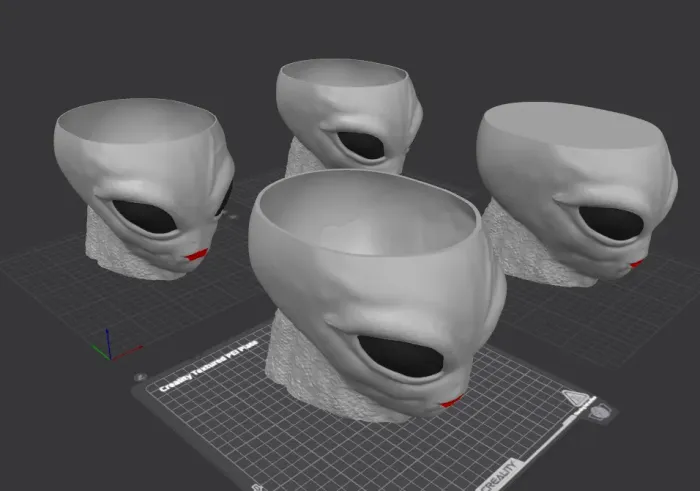
Task: Click the blue Z axis arrow
Action: pyautogui.click(x=109, y=335)
